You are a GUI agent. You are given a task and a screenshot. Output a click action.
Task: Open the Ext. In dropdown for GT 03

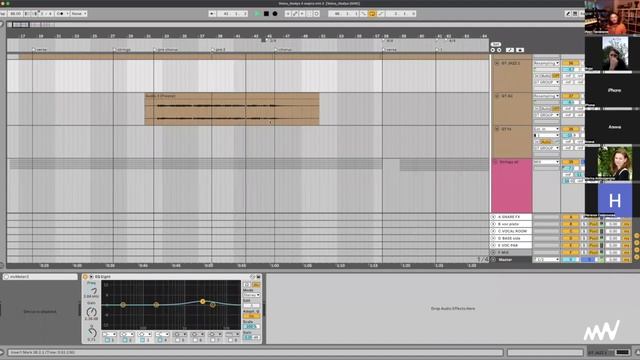(547, 129)
